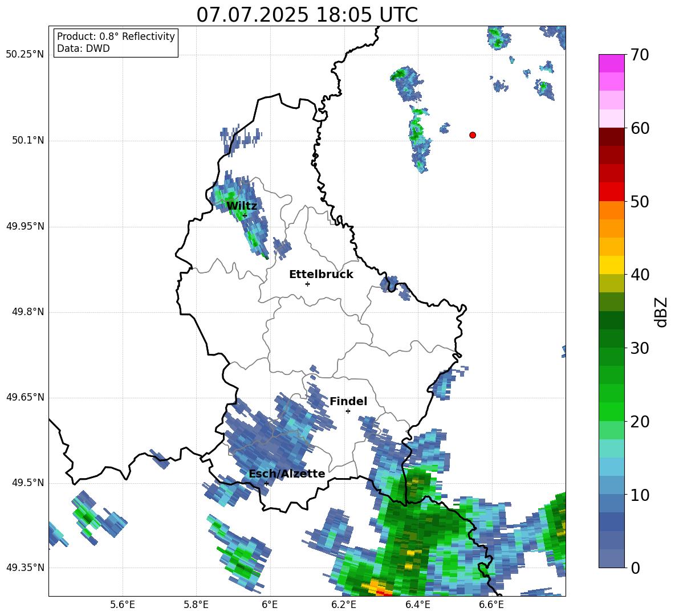This screenshot has width=675, height=616.
Task: Click the red dot marker on the map
Action: click(473, 135)
